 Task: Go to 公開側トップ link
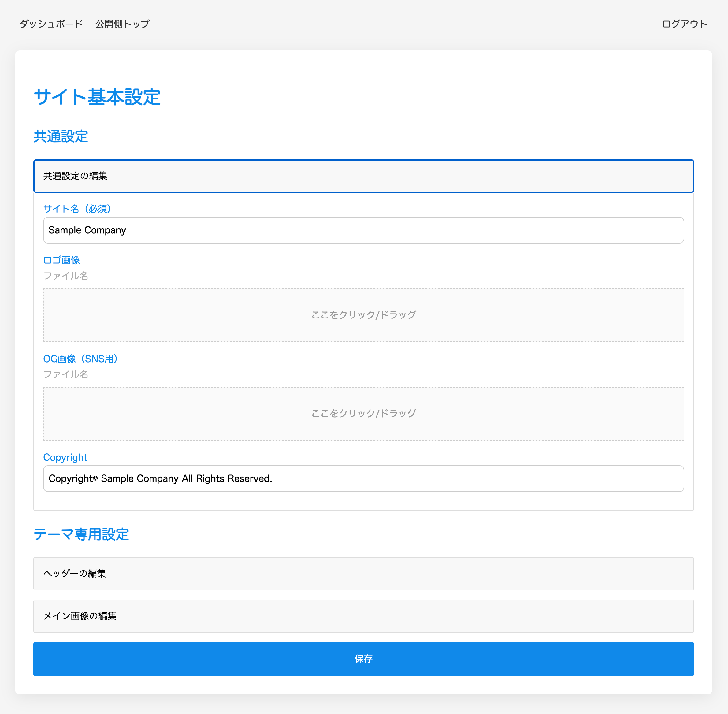pos(122,24)
